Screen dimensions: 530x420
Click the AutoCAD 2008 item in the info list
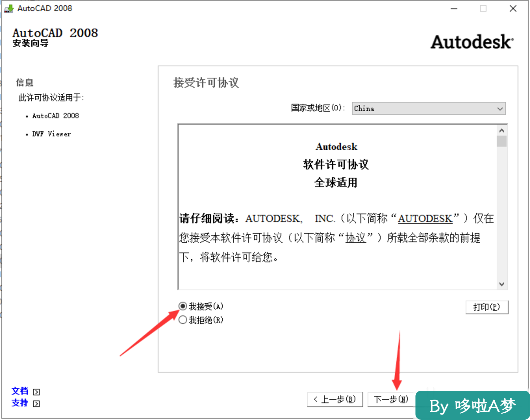coord(55,116)
